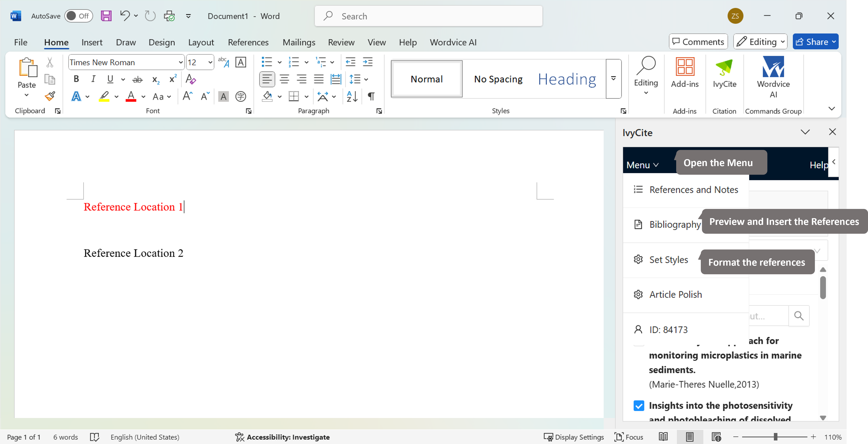
Task: Open the File tab
Action: pos(21,42)
